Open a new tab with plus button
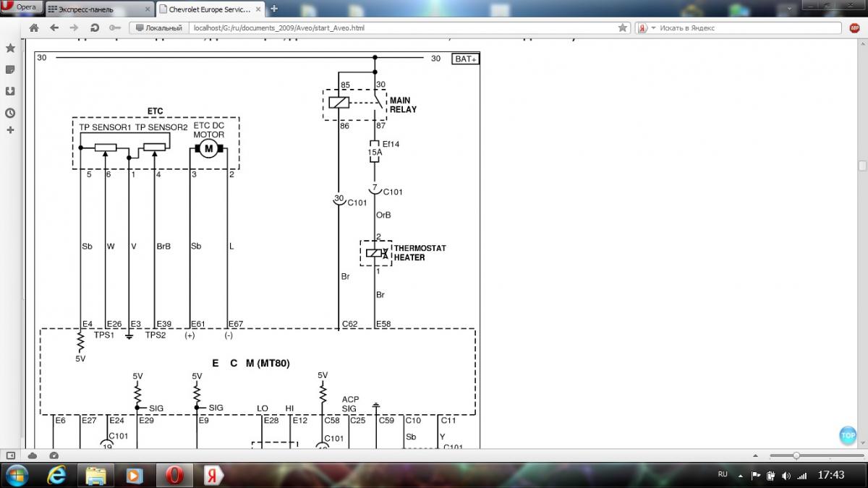Image resolution: width=868 pixels, height=488 pixels. pyautogui.click(x=273, y=9)
